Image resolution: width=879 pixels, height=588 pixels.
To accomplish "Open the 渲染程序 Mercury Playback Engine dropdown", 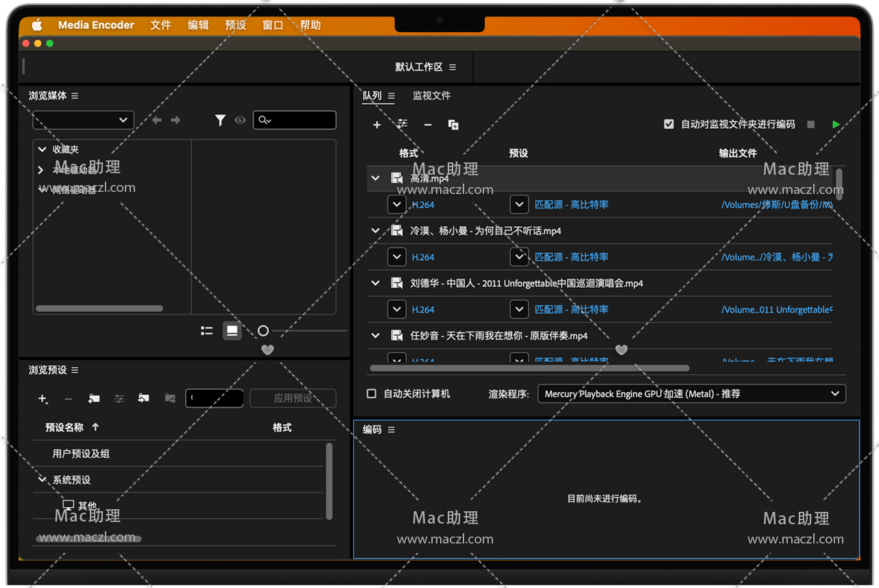I will pyautogui.click(x=691, y=393).
